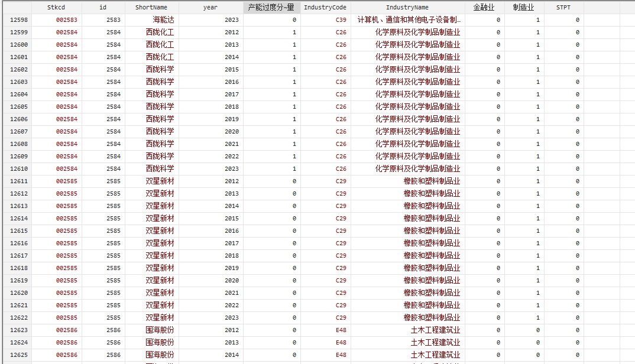Click IndustryCode C26 in row 12606
This screenshot has width=635, height=364.
pyautogui.click(x=341, y=119)
